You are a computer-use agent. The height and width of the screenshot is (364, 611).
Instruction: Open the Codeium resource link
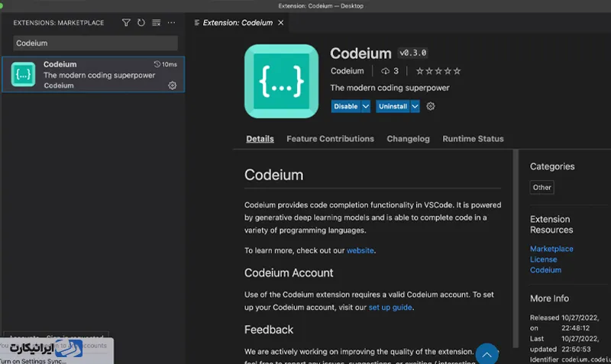point(545,270)
